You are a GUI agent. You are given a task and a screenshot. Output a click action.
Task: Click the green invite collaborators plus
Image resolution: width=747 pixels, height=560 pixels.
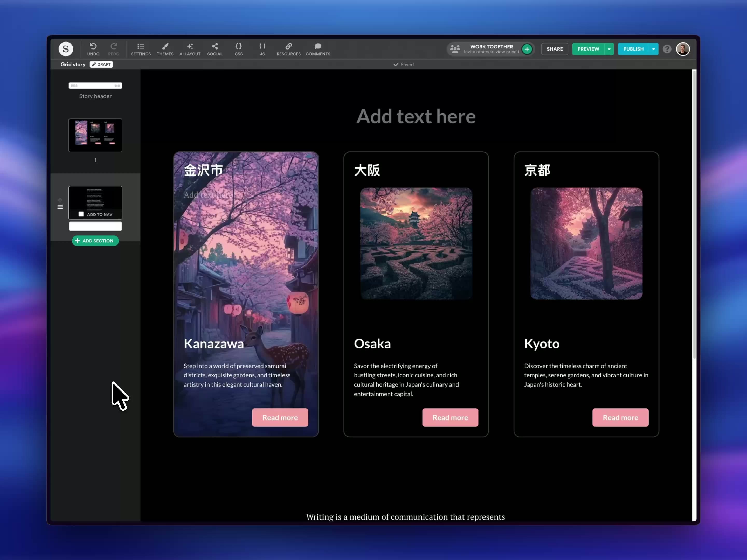527,49
